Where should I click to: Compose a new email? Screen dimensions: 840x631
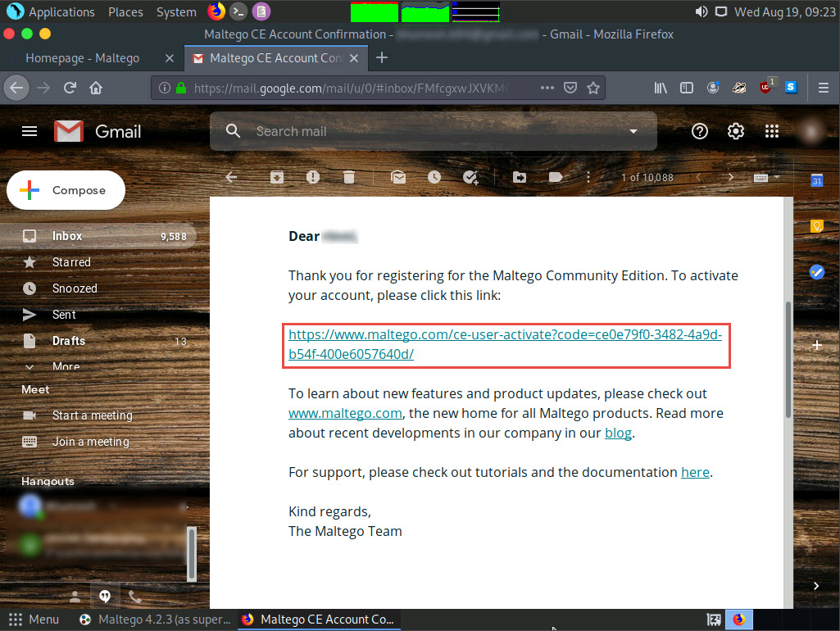pyautogui.click(x=66, y=190)
